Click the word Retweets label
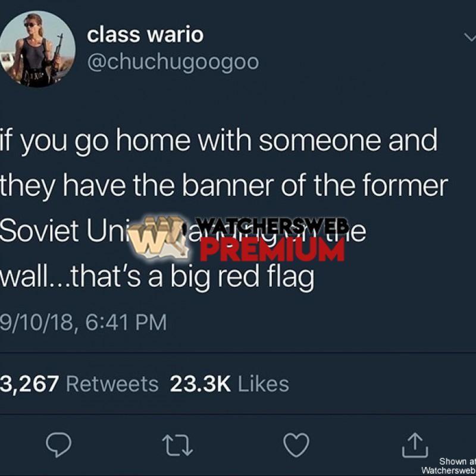 [112, 384]
